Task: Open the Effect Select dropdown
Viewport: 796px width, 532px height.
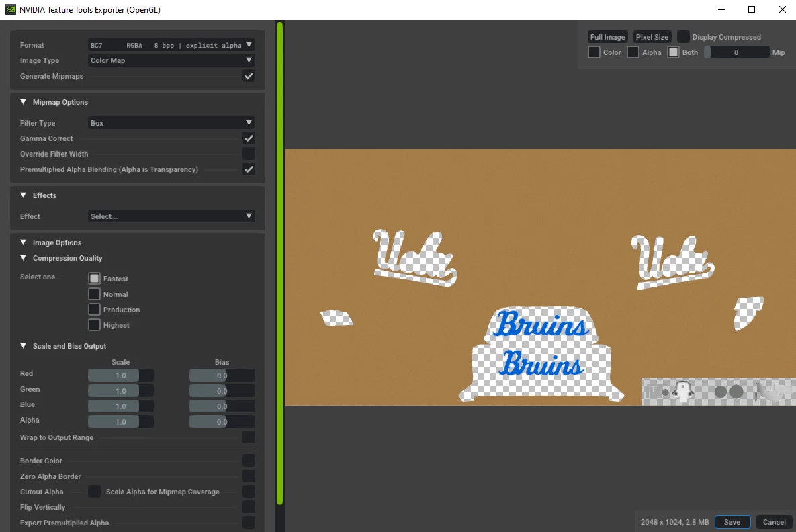Action: click(x=171, y=216)
